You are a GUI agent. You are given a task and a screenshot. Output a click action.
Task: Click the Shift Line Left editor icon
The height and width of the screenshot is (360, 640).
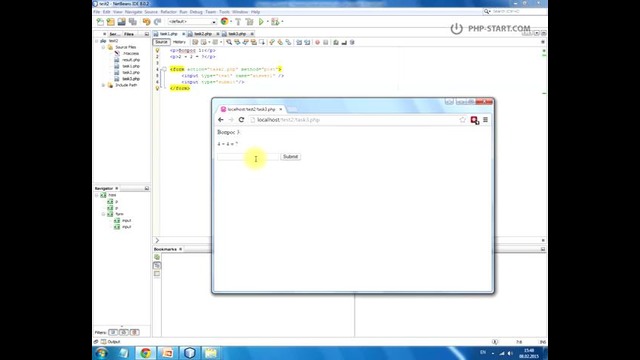(x=299, y=42)
